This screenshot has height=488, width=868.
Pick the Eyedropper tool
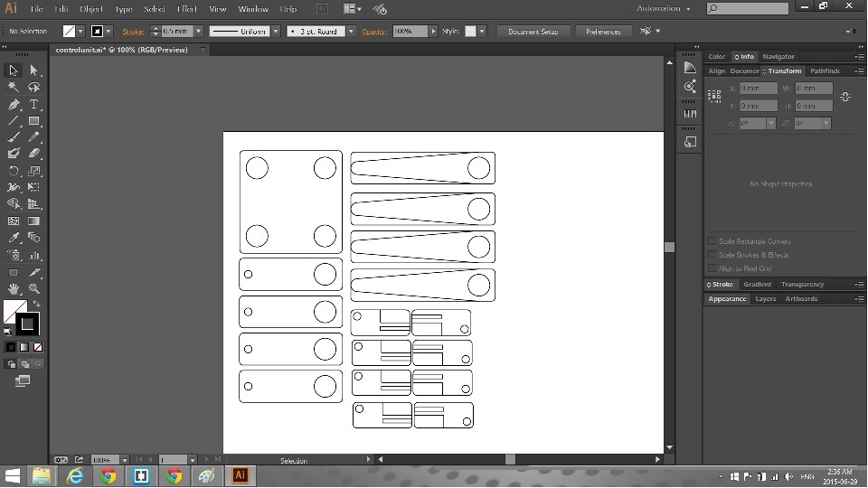14,238
